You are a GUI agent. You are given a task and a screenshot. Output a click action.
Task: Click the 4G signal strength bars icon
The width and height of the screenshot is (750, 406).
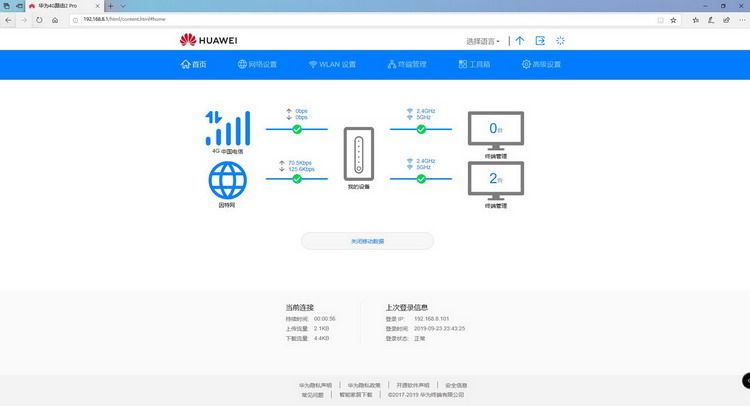pos(228,128)
